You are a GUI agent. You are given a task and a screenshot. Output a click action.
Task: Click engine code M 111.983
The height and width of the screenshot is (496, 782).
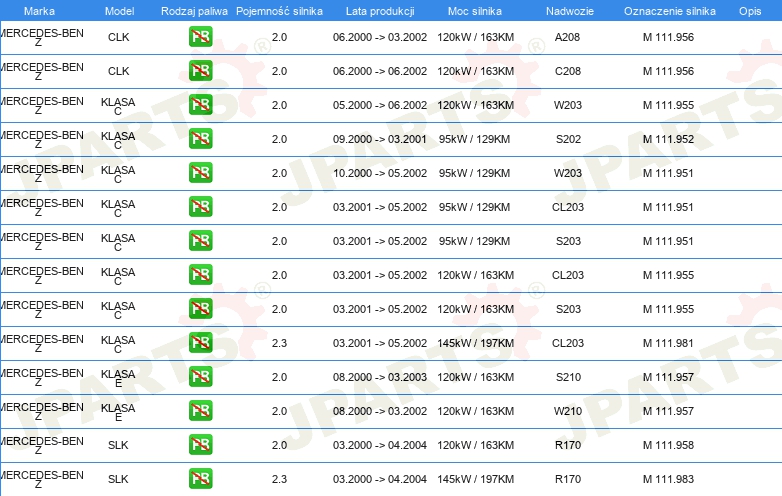coord(668,479)
